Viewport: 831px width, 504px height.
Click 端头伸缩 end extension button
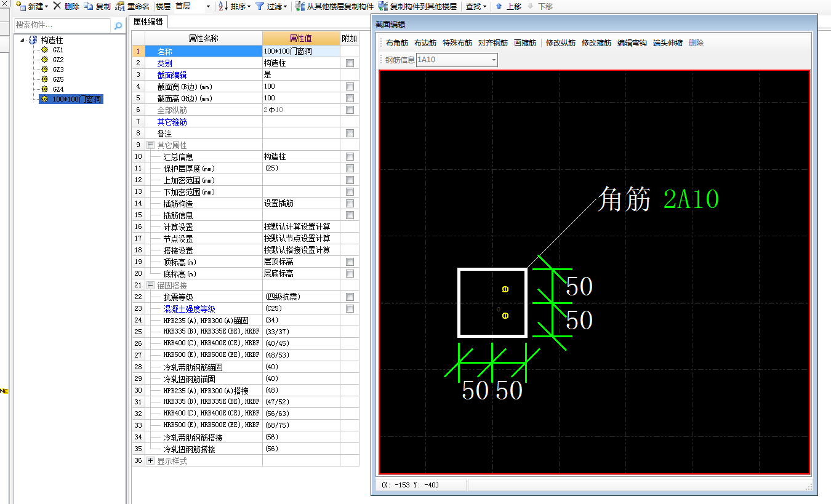(x=668, y=43)
